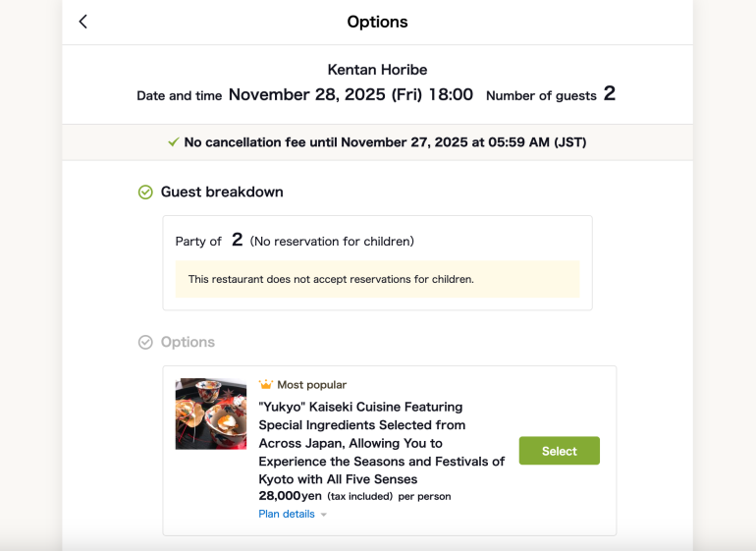
Task: Click the Options page title in header
Action: pos(377,22)
